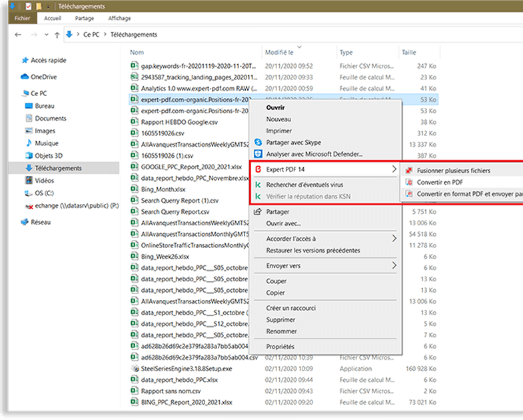Go back with the left arrow button

[18, 35]
